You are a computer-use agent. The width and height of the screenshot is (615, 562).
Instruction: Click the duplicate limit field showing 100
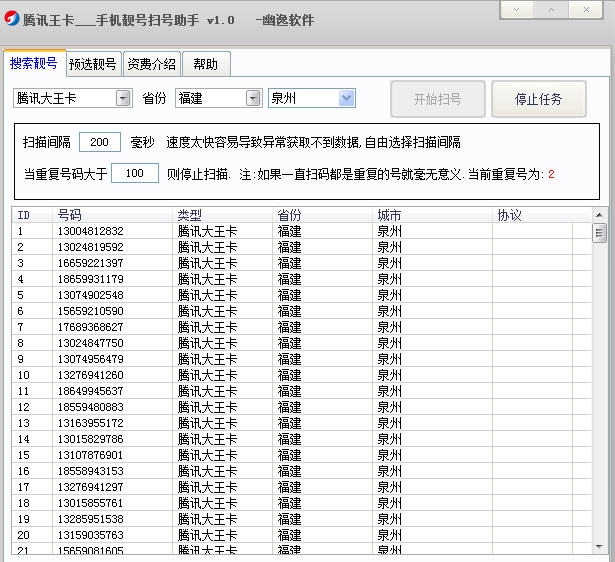(134, 174)
